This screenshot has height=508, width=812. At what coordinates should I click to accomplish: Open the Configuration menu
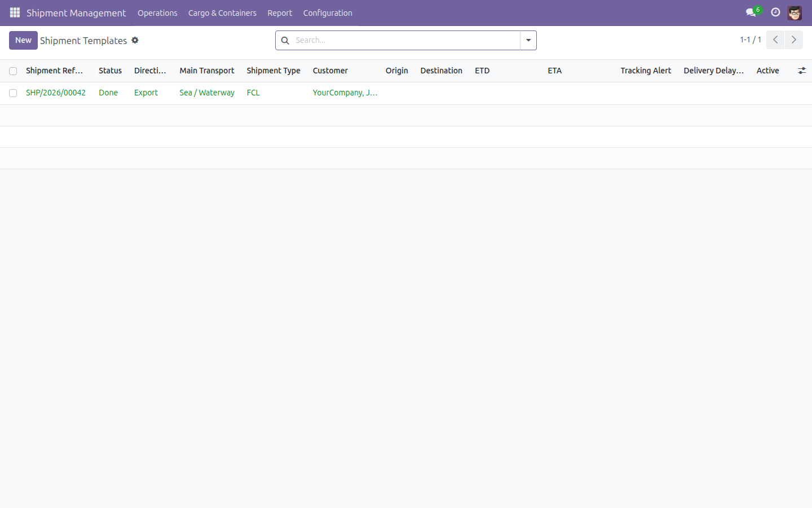[x=328, y=13]
